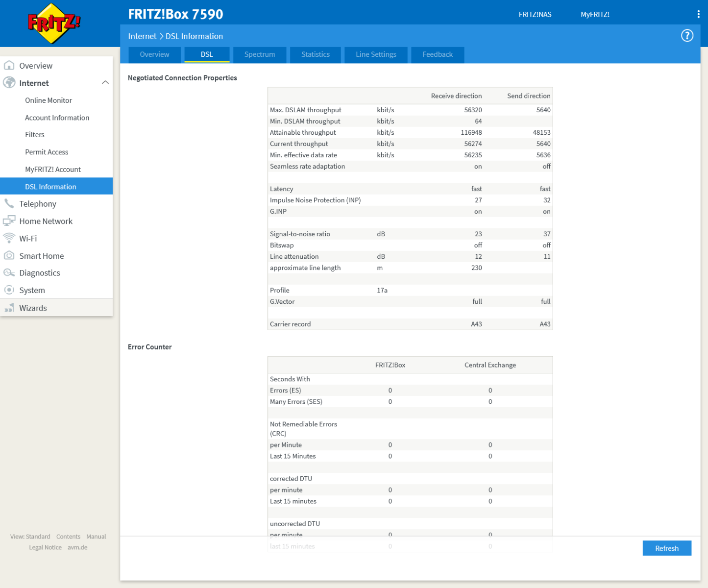Screen dimensions: 708x588
Task: Open the Wizards menu item
Action: [56, 308]
